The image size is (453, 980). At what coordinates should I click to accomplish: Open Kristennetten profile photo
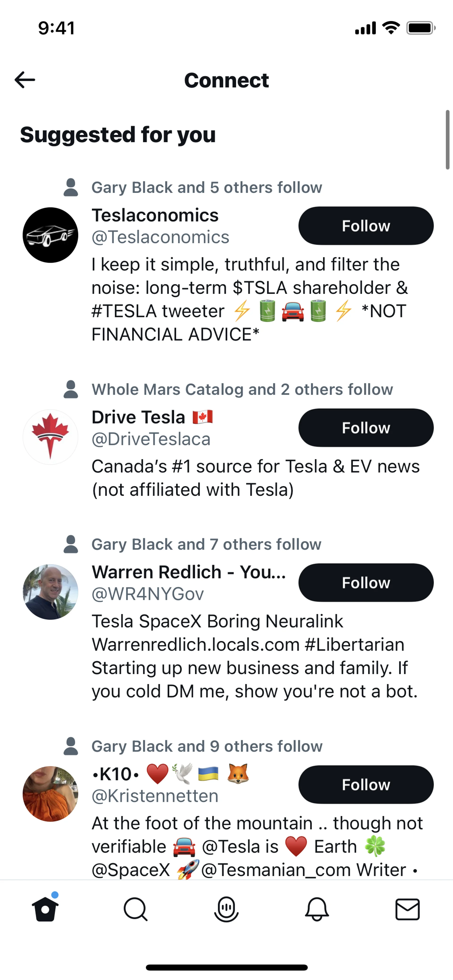pyautogui.click(x=51, y=794)
